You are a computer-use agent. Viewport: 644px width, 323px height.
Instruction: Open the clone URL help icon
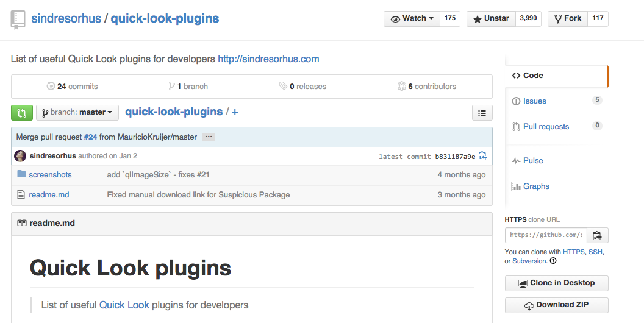[x=553, y=261]
